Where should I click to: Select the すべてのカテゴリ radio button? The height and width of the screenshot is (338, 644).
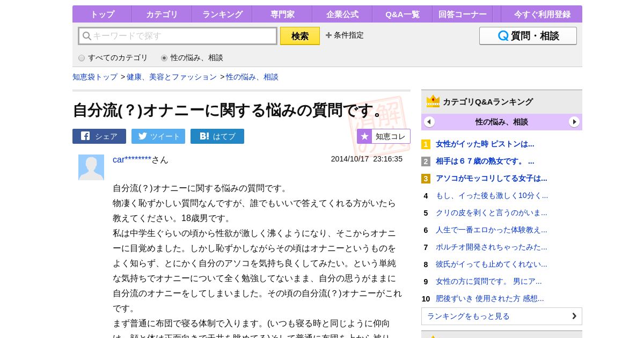(82, 58)
